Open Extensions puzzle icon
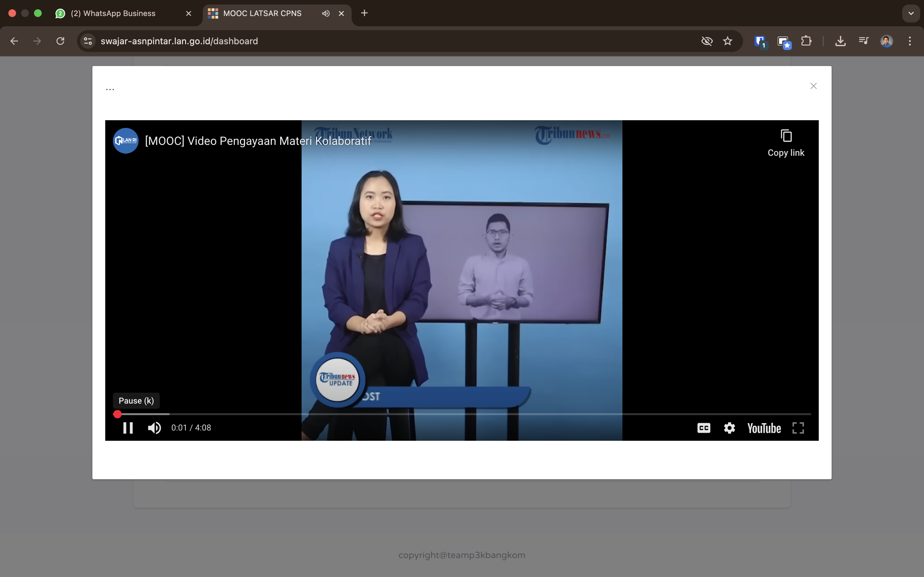924x577 pixels. pyautogui.click(x=806, y=41)
